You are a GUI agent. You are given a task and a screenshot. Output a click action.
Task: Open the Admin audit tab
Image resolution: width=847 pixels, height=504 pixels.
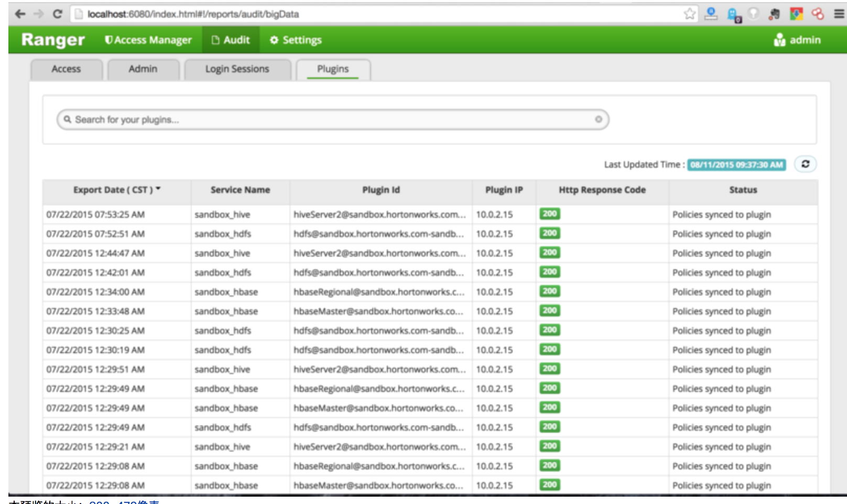click(x=143, y=69)
